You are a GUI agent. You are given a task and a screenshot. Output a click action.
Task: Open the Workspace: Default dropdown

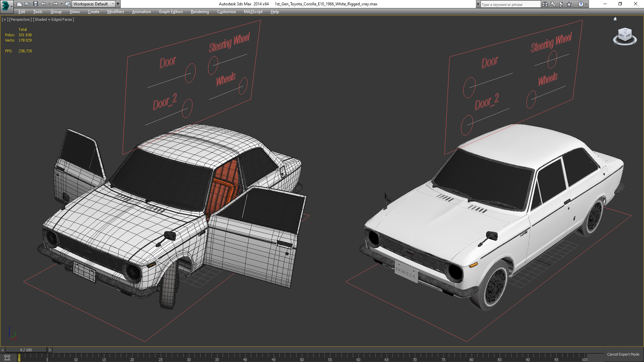tap(93, 4)
